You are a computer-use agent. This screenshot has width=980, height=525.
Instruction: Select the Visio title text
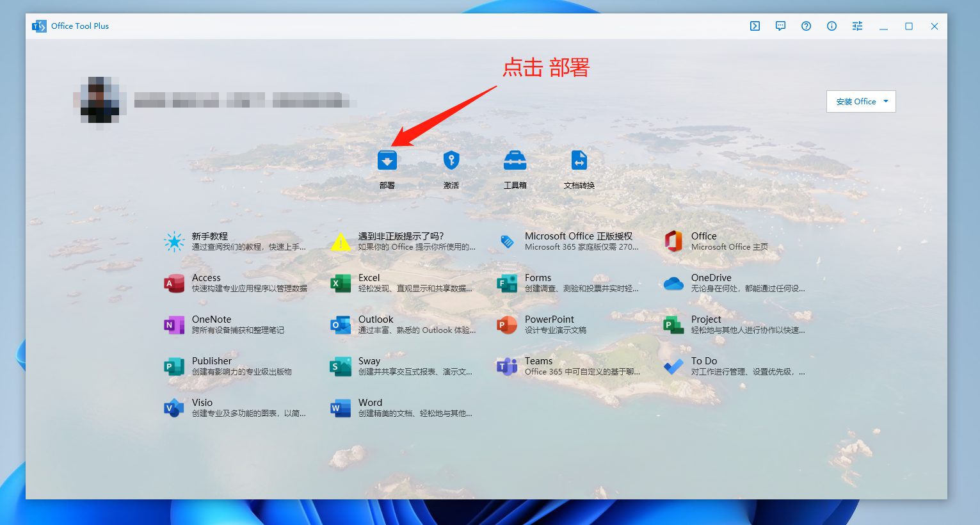pyautogui.click(x=202, y=403)
